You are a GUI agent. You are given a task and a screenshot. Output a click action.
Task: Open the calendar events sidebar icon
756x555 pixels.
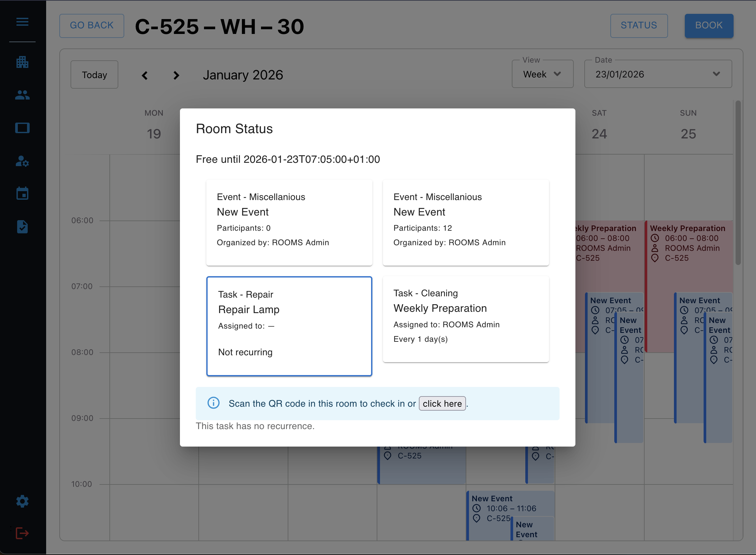point(22,193)
